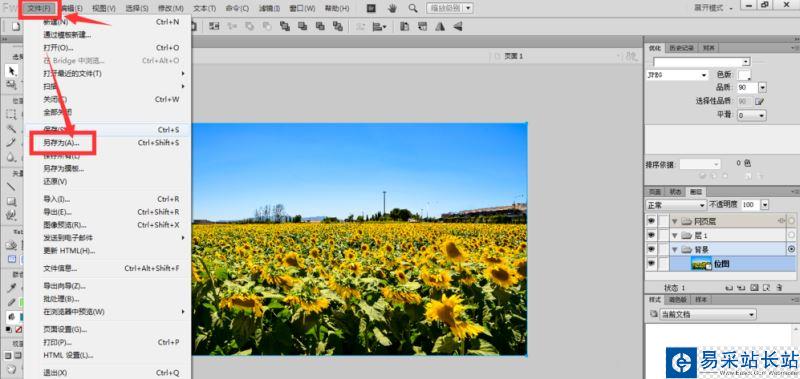Click the Send to Back toolbar icon
Viewport: 800px width, 379px height.
tap(337, 27)
